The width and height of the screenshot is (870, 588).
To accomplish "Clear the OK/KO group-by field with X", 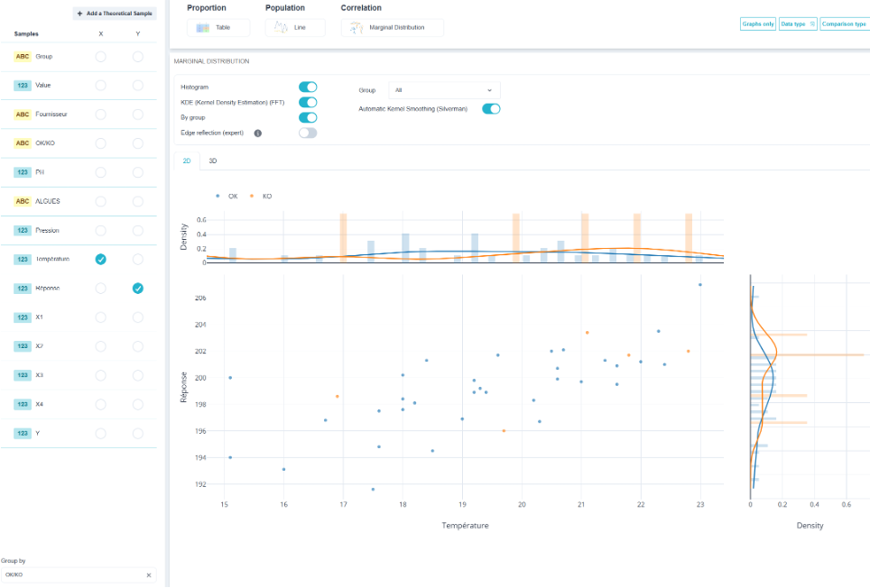I will 149,575.
